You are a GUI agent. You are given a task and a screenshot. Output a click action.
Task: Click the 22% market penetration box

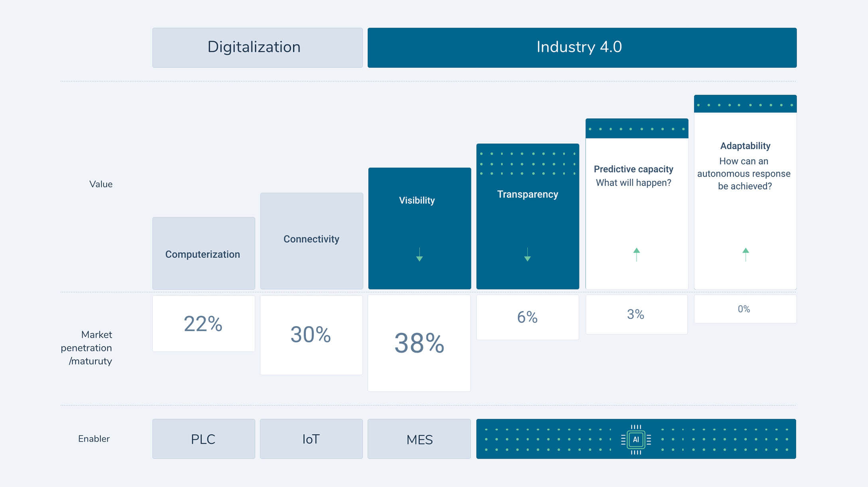tap(203, 323)
